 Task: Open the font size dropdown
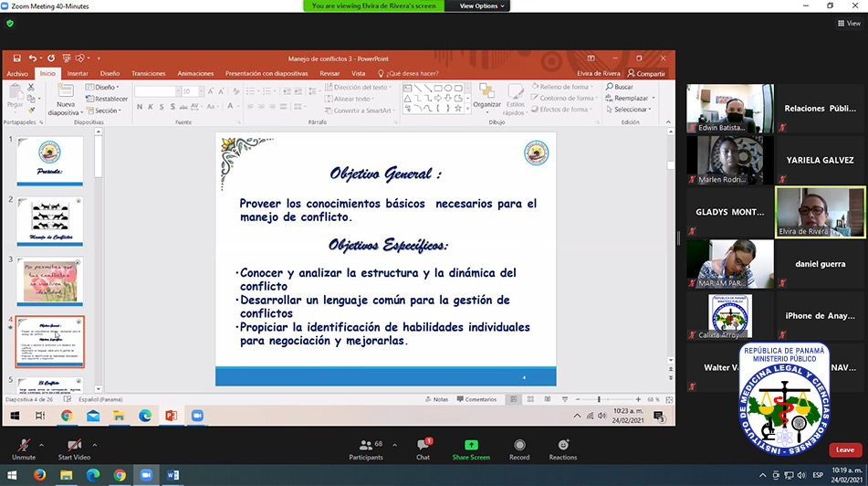[202, 90]
